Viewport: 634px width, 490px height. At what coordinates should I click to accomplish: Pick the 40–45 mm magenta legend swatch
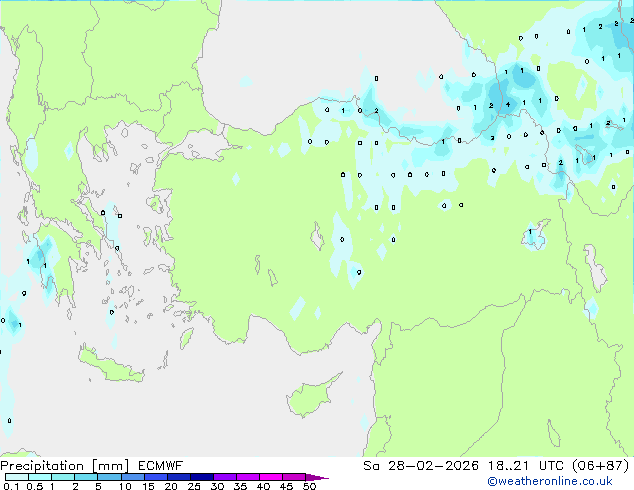[x=271, y=477]
